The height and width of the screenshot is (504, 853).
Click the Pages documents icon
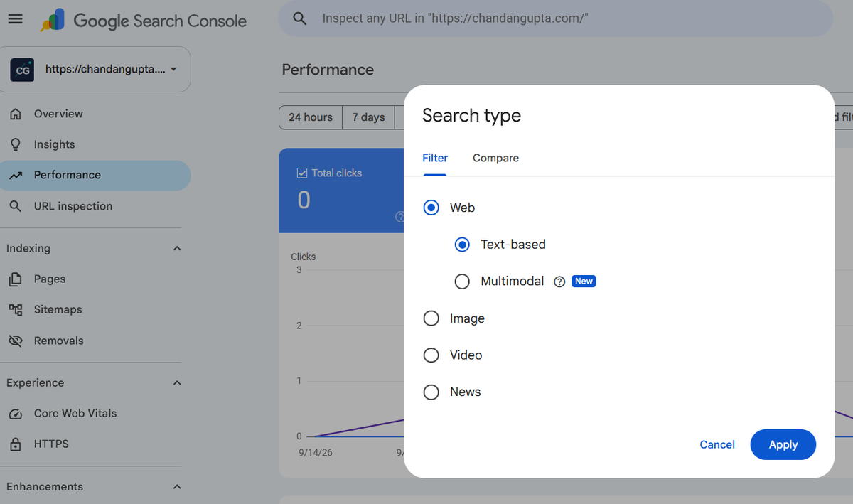coord(16,279)
